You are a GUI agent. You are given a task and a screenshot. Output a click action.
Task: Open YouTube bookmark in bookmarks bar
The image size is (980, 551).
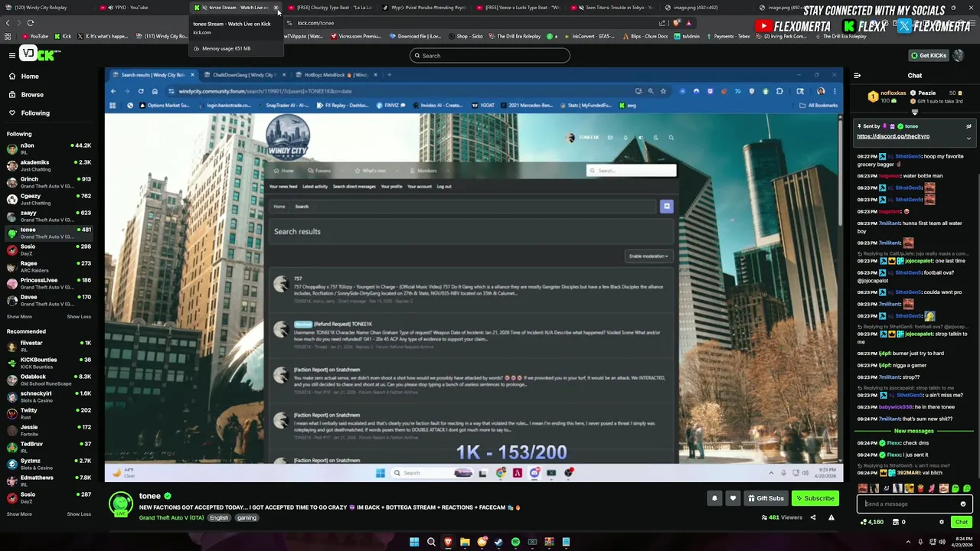click(34, 36)
